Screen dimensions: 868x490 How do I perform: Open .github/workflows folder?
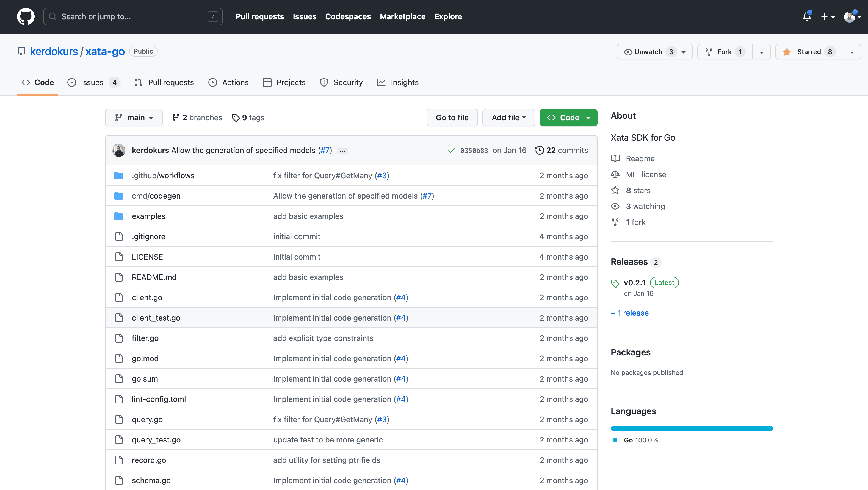tap(163, 176)
